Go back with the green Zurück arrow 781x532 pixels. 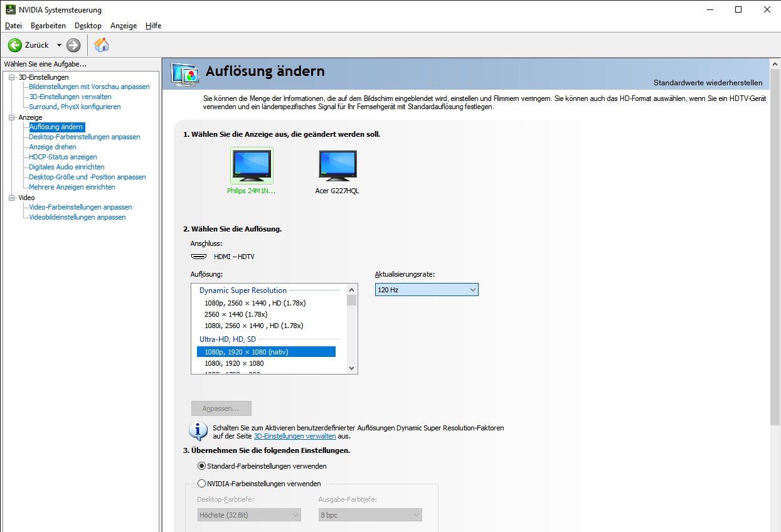[x=15, y=45]
